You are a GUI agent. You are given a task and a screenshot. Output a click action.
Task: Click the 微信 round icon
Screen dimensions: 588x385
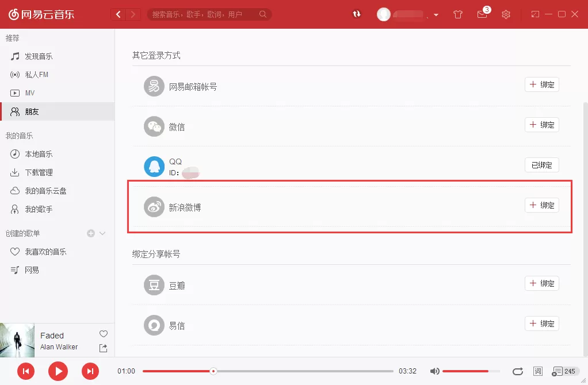click(x=154, y=126)
